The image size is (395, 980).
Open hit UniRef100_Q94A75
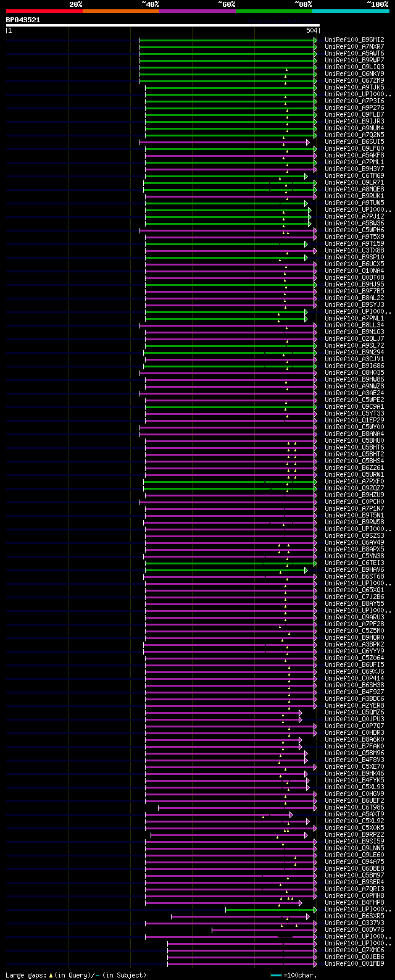[354, 861]
